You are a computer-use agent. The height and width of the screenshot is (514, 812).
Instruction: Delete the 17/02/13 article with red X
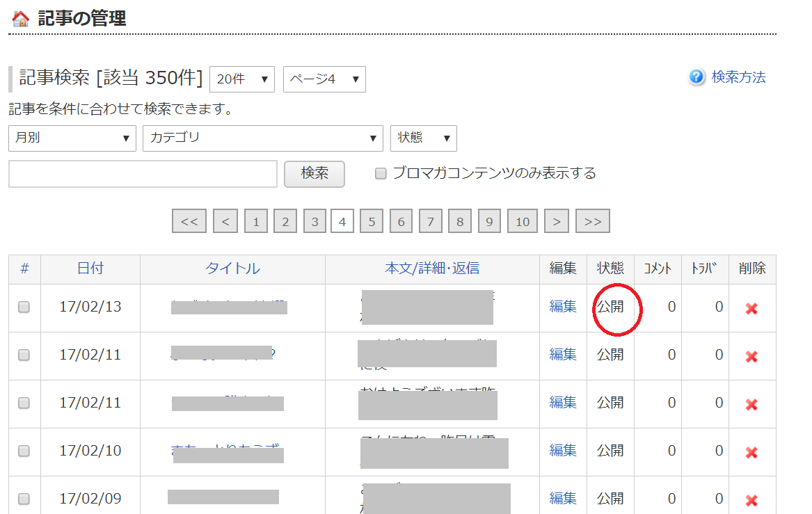click(751, 308)
